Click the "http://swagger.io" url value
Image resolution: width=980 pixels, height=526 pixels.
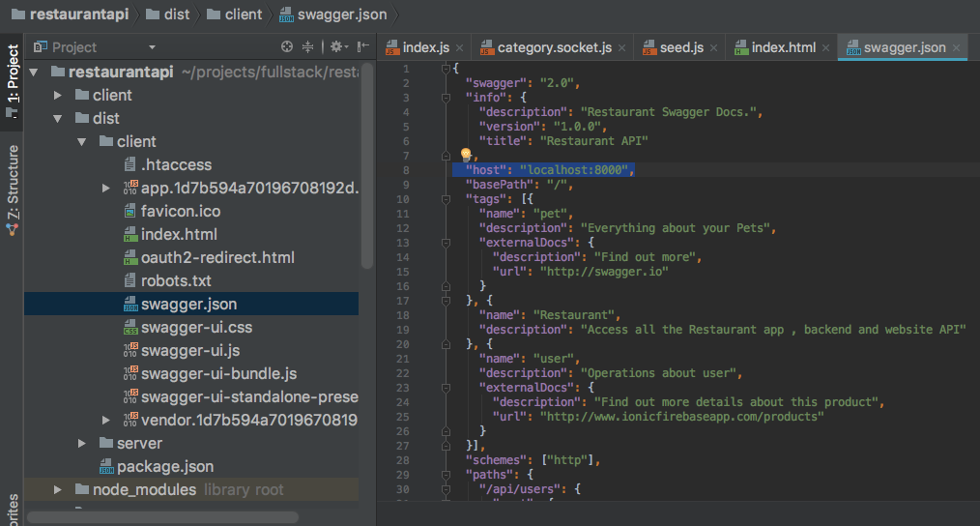604,272
